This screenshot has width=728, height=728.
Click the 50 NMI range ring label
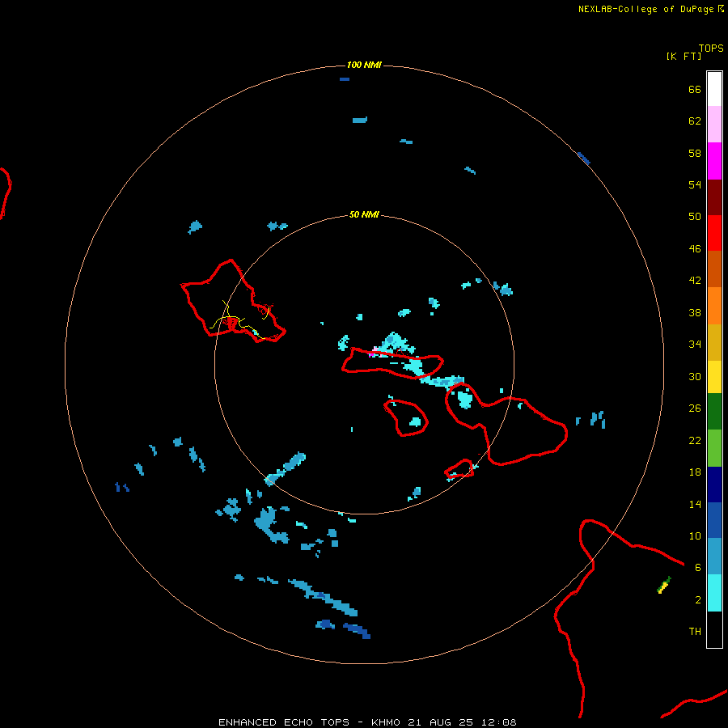click(364, 214)
